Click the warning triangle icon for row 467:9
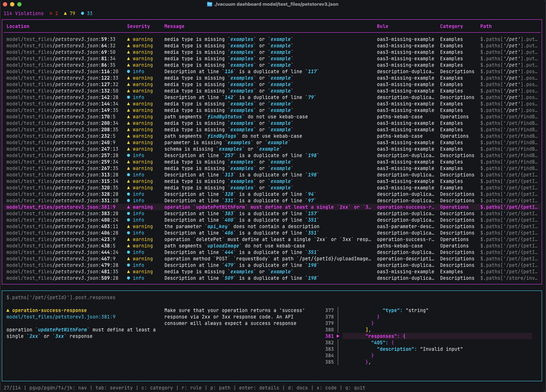546x392 pixels. coord(129,259)
